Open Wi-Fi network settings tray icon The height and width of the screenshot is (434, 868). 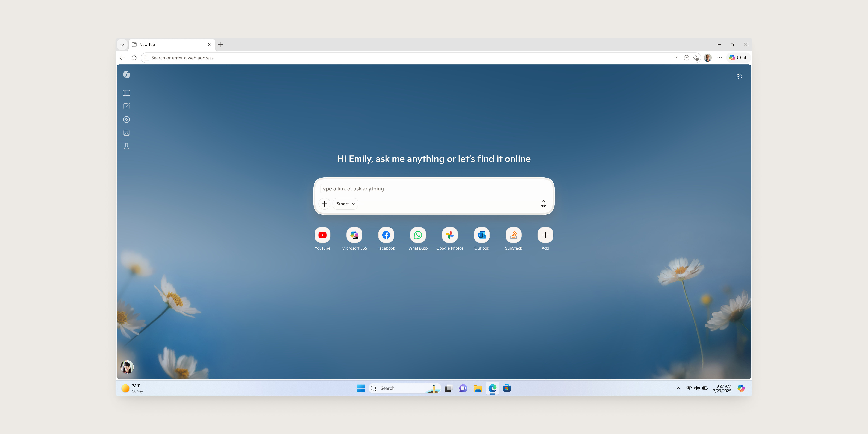point(689,389)
